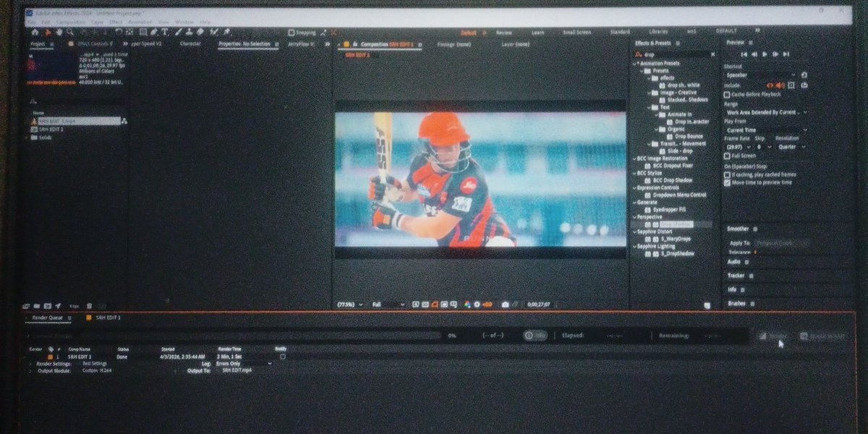Click the current time 0;00;27;07 display
This screenshot has height=434, width=868.
[x=539, y=305]
